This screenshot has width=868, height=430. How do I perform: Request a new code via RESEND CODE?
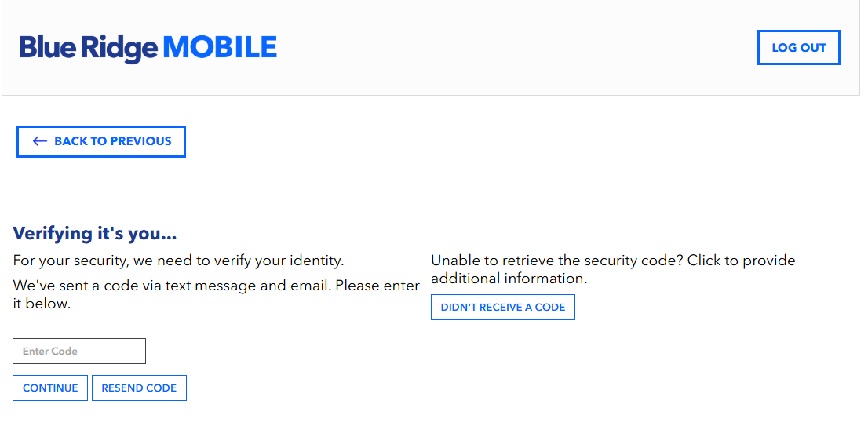[139, 388]
